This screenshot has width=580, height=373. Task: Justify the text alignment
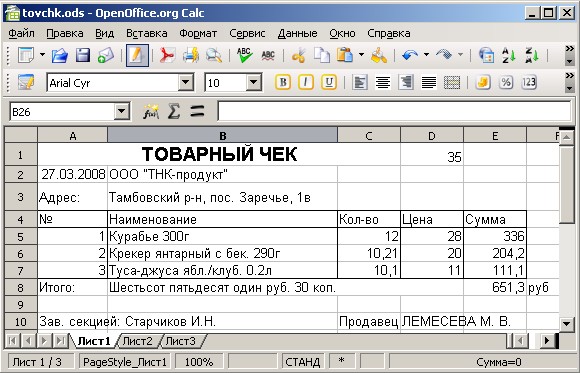[x=429, y=82]
